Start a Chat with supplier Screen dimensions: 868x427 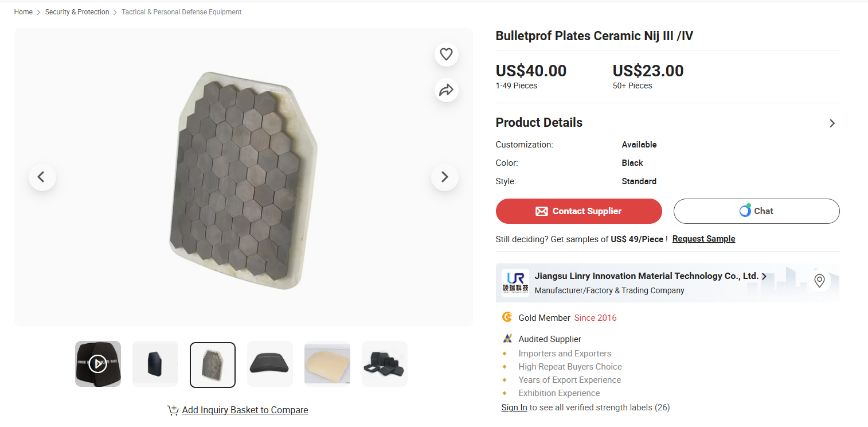(756, 211)
